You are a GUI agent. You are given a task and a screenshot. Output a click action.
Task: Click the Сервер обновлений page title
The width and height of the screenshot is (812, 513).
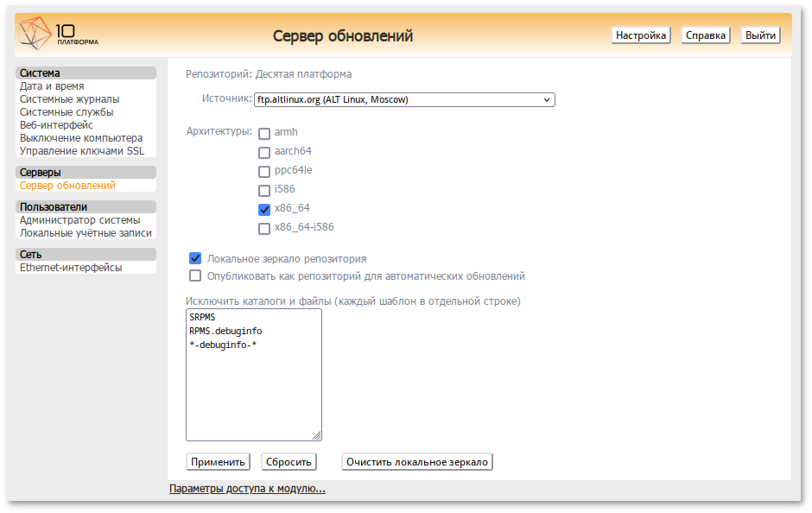pyautogui.click(x=343, y=35)
